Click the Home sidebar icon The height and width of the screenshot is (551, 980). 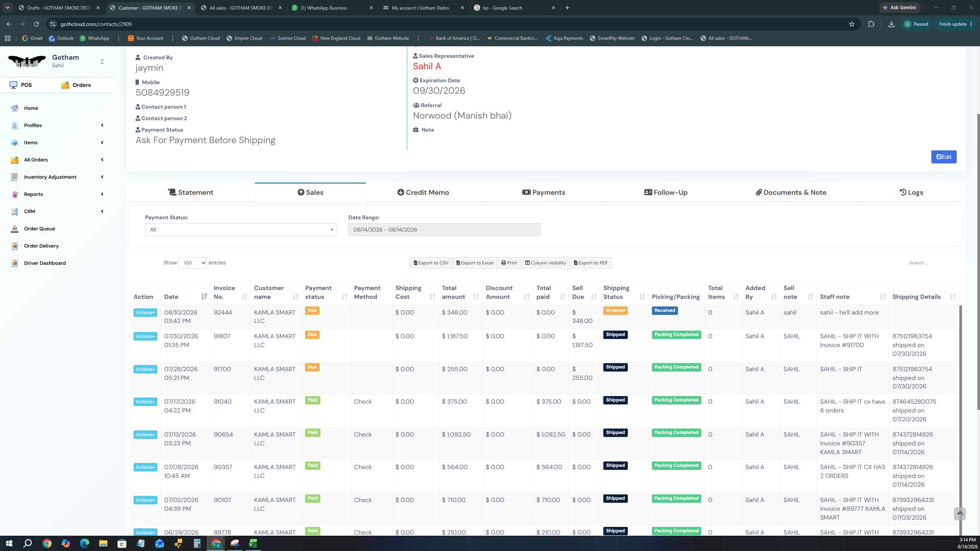tap(15, 108)
